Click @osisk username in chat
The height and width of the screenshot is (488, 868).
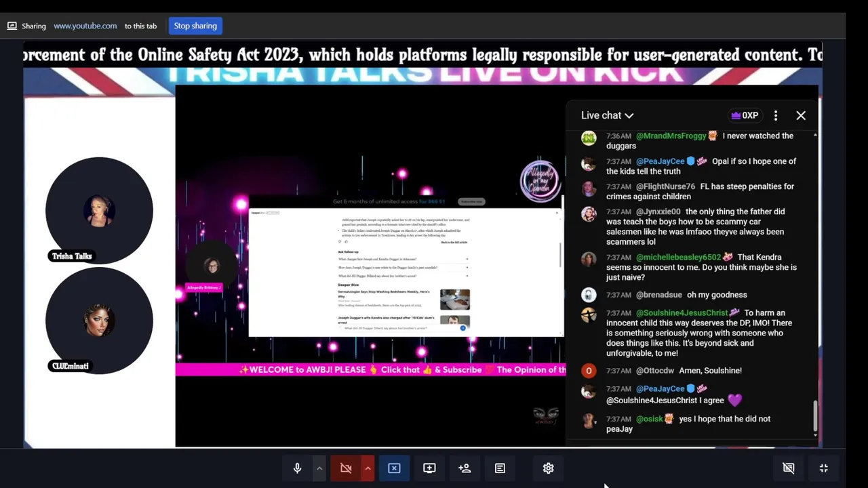(x=650, y=419)
